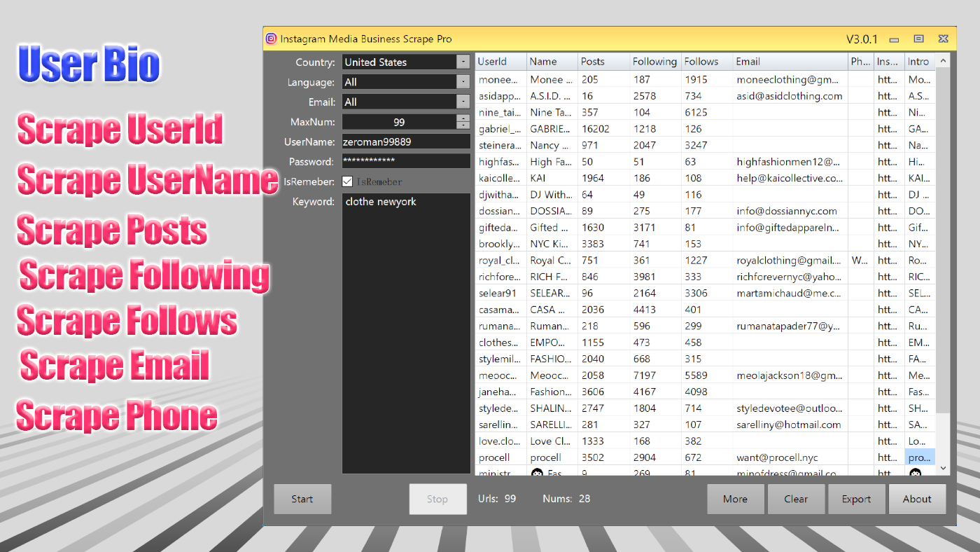The height and width of the screenshot is (552, 980).
Task: Select the posts value 3606
Action: click(x=604, y=392)
